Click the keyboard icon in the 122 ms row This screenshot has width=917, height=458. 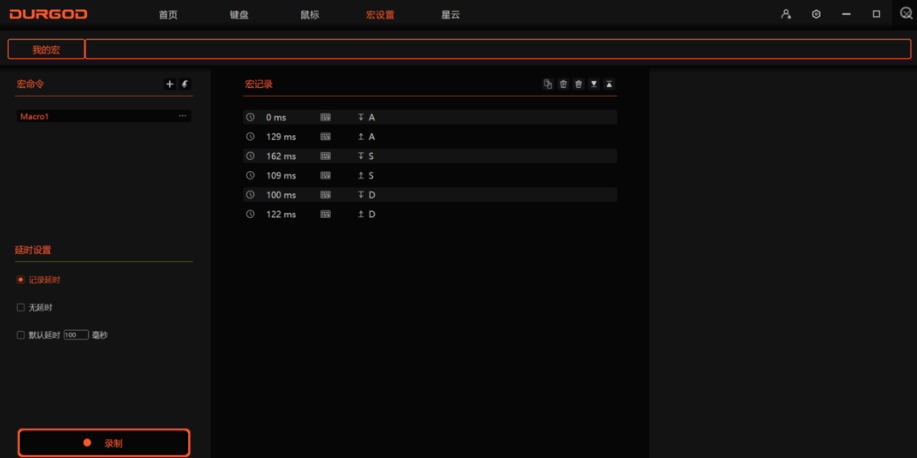[326, 214]
